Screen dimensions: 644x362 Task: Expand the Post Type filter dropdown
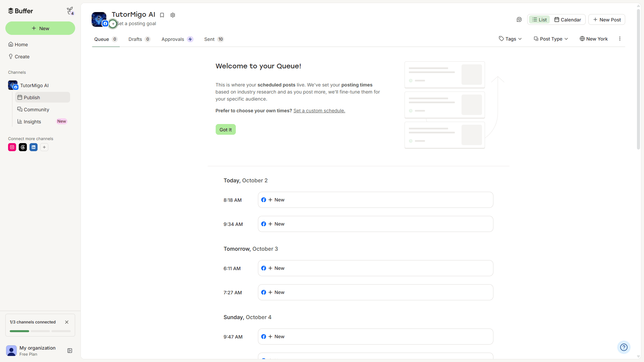pos(551,39)
